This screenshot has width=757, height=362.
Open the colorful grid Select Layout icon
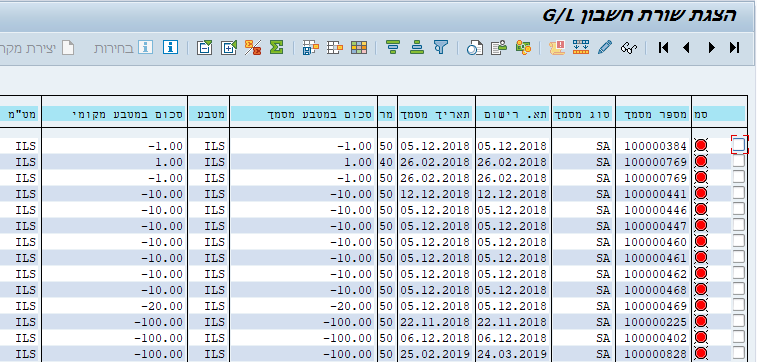(x=359, y=47)
